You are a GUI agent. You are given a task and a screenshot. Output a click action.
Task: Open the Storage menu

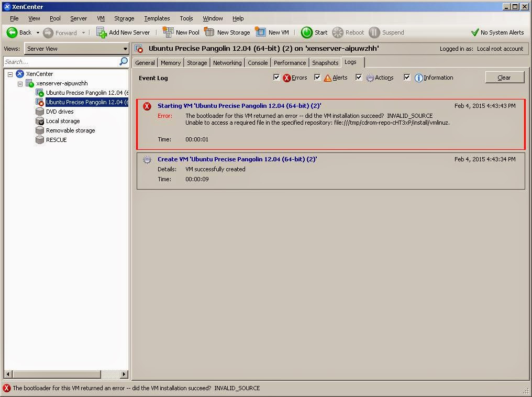point(124,18)
